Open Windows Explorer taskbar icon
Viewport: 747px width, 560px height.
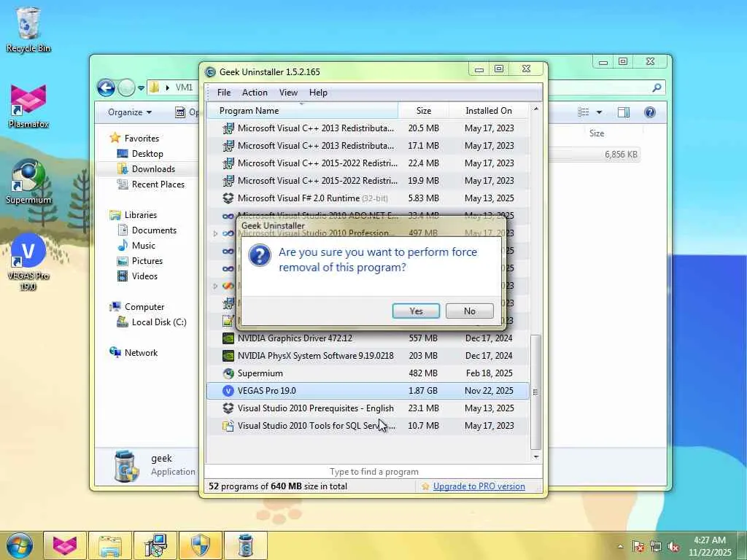tap(110, 545)
